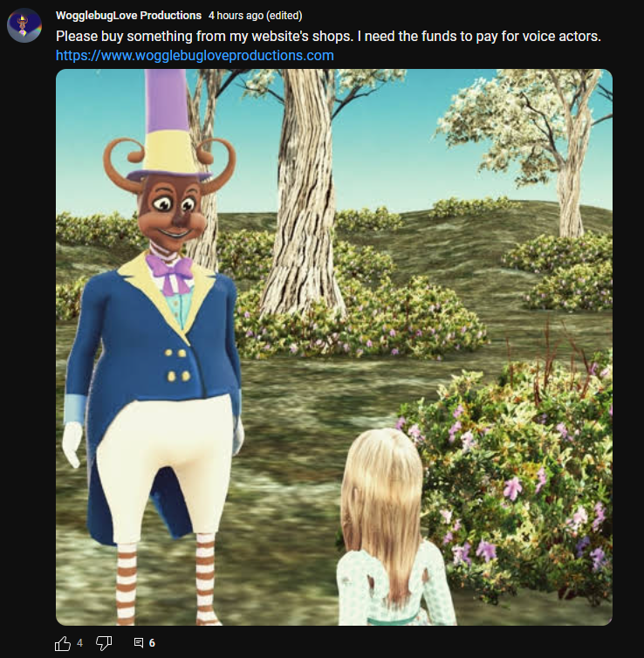Click the purple bow tie on character
This screenshot has height=658, width=644.
coord(169,273)
